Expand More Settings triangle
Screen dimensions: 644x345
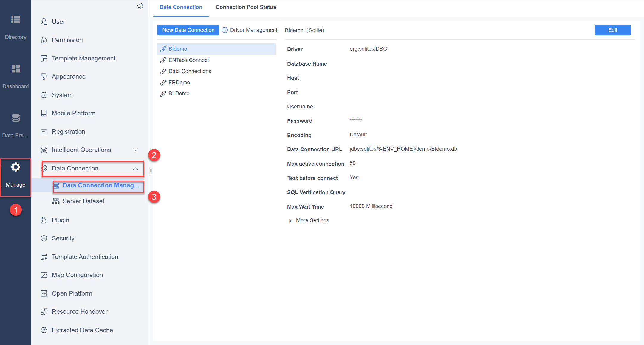click(x=290, y=221)
